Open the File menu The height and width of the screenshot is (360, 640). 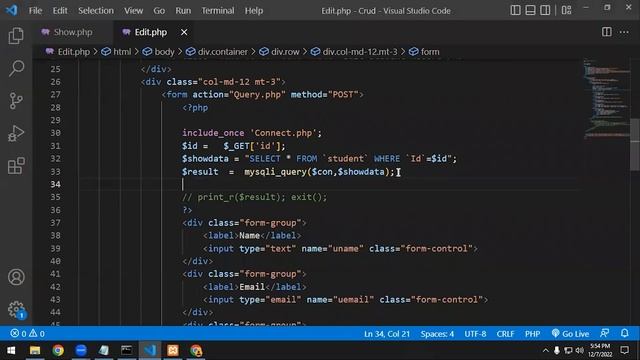point(35,11)
